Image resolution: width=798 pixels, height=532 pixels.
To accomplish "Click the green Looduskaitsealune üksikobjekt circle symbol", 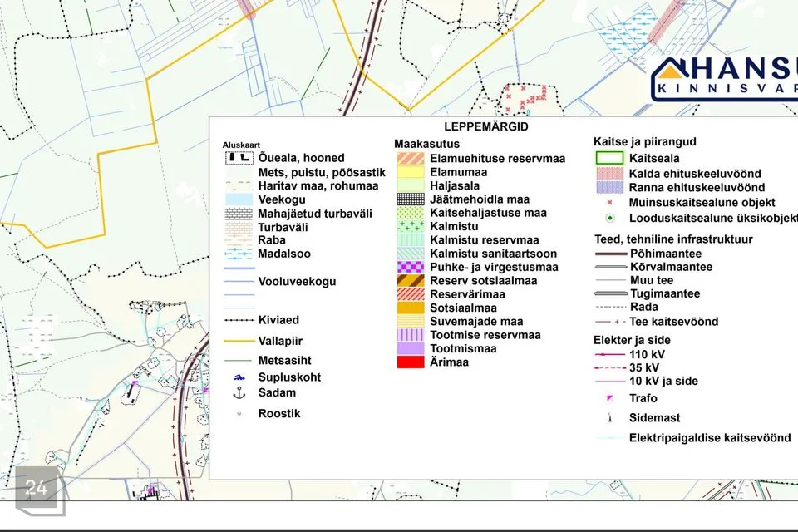I will coord(610,218).
